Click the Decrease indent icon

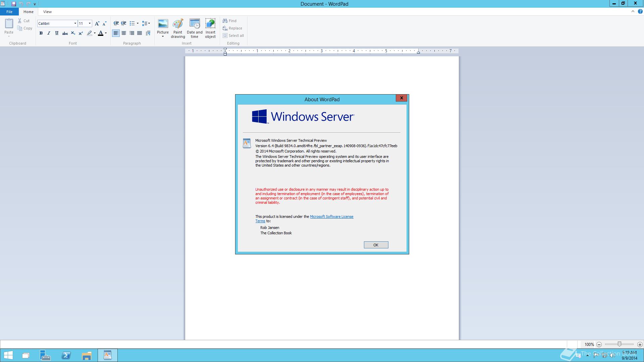coord(116,23)
